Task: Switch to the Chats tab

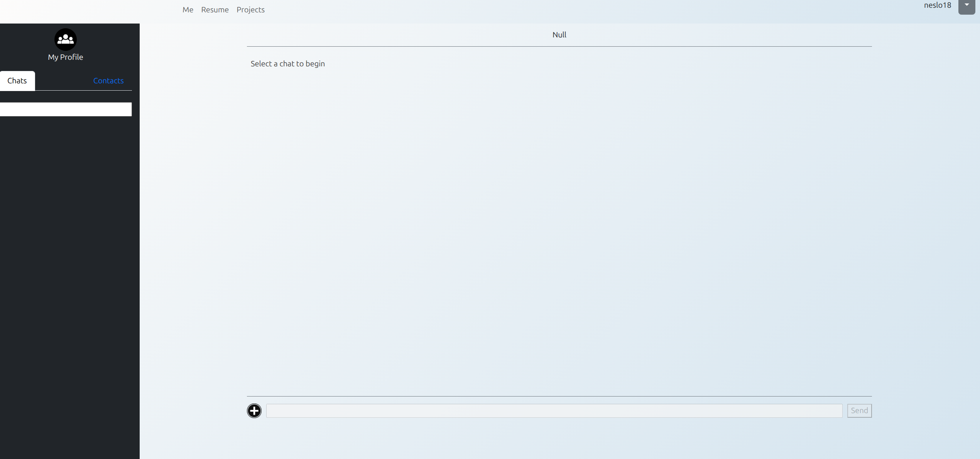Action: tap(17, 81)
